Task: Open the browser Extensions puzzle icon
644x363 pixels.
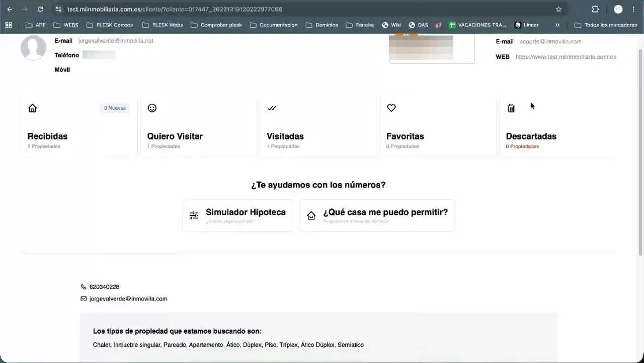Action: (x=595, y=9)
